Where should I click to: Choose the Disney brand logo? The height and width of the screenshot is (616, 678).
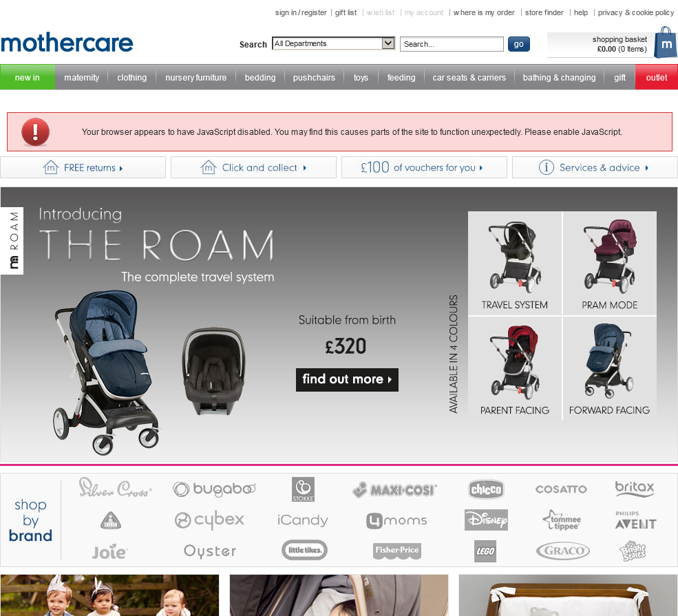click(486, 520)
